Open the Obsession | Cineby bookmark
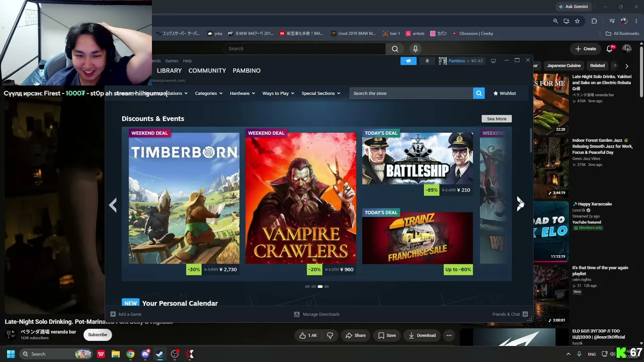Viewport: 644px width, 362px height. (473, 34)
